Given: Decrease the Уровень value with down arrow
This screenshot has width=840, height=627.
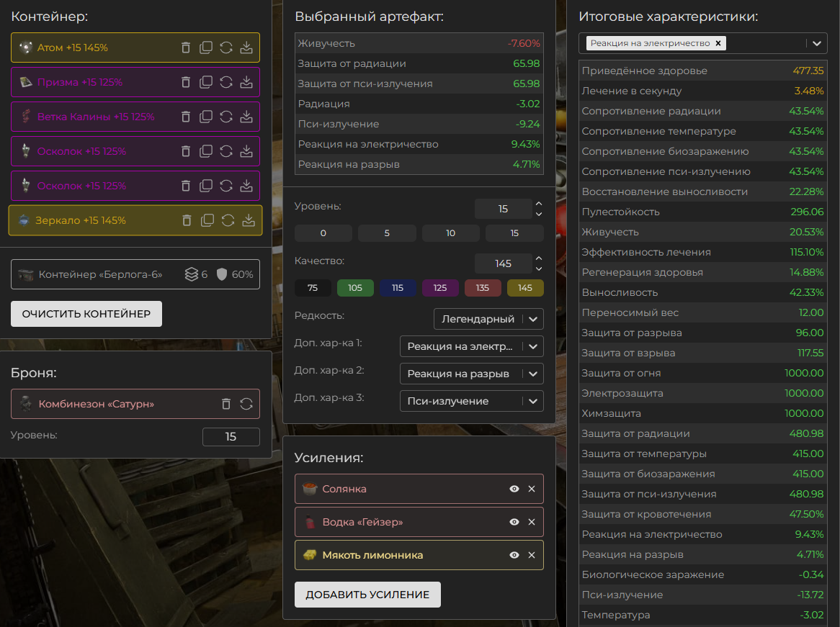Looking at the screenshot, I should pyautogui.click(x=539, y=214).
